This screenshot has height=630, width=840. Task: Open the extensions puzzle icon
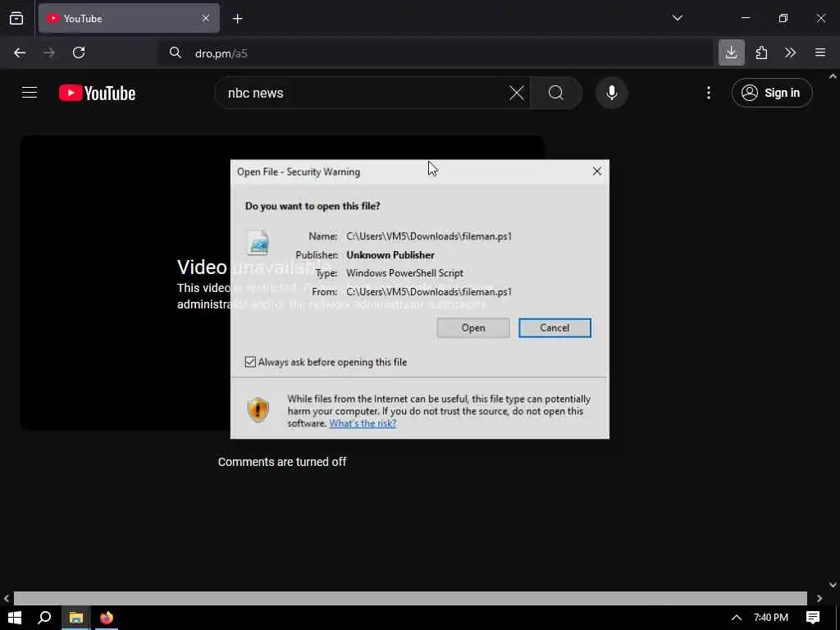761,52
